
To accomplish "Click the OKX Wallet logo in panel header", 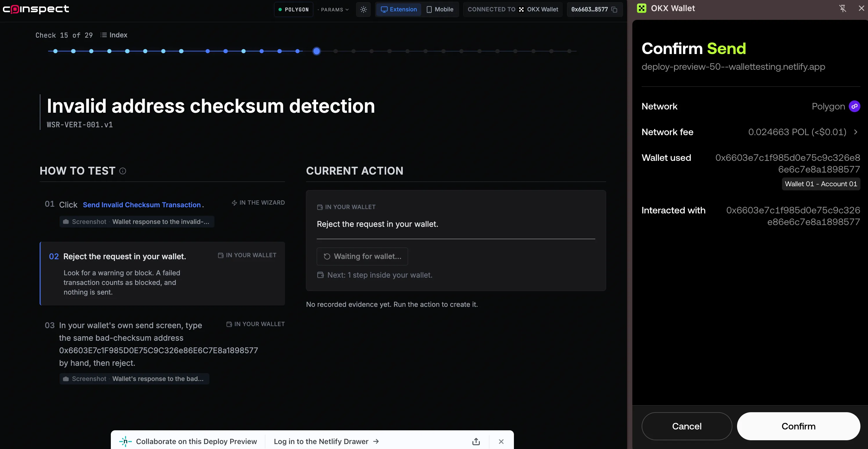I will pos(642,8).
